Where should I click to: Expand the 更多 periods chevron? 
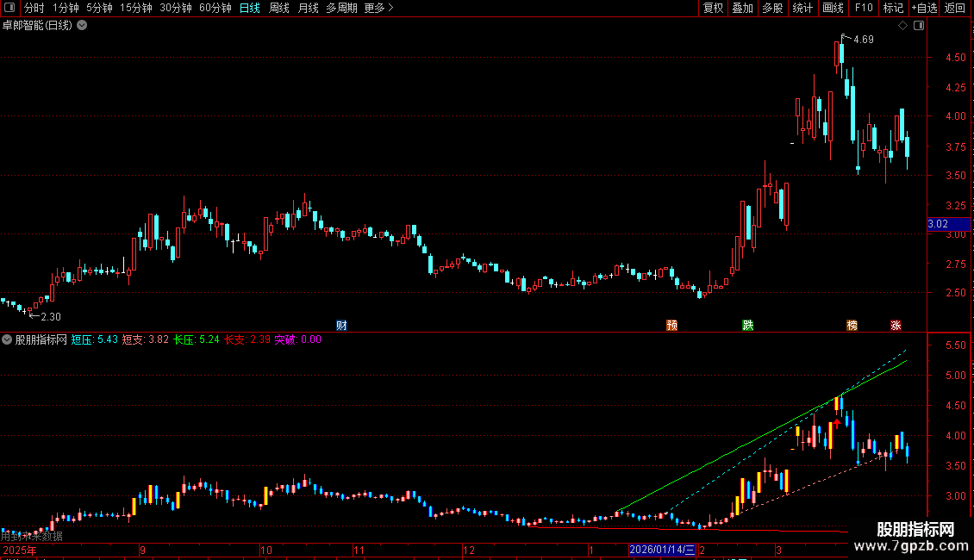(x=390, y=8)
